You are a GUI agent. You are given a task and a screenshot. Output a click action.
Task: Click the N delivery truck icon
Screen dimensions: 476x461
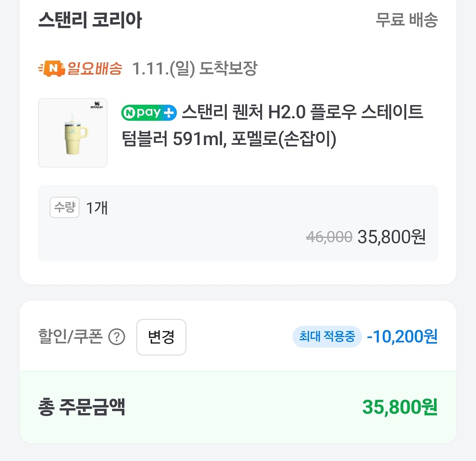[x=52, y=69]
